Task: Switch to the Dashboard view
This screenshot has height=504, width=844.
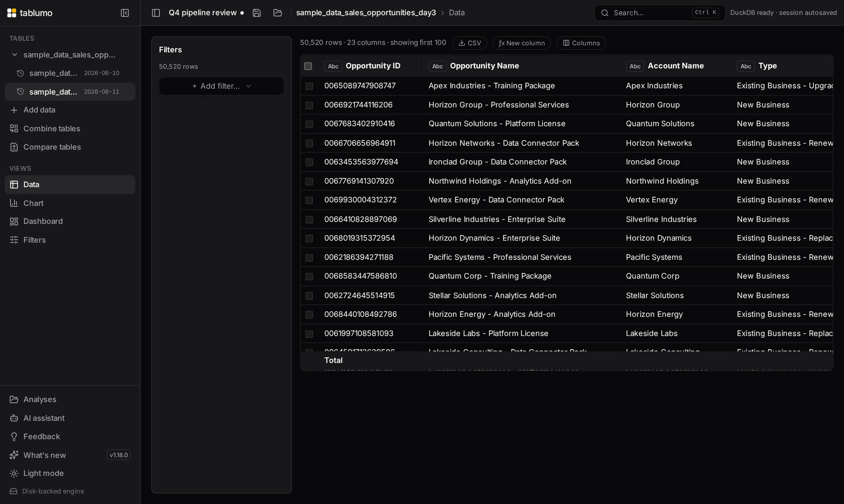Action: (x=70, y=222)
